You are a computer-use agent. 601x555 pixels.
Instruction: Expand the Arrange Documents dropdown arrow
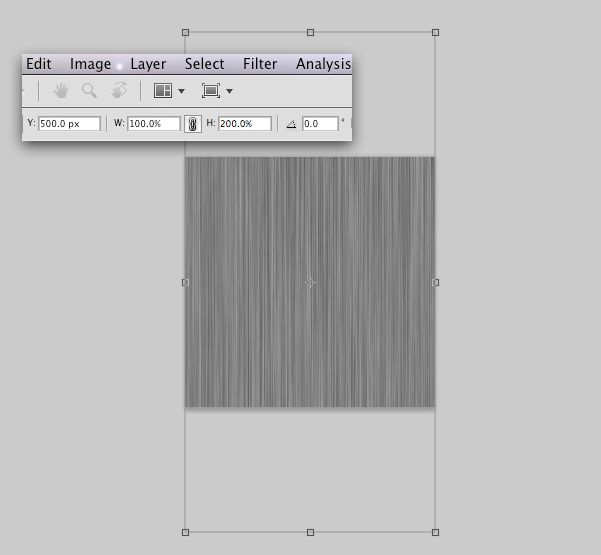point(182,91)
